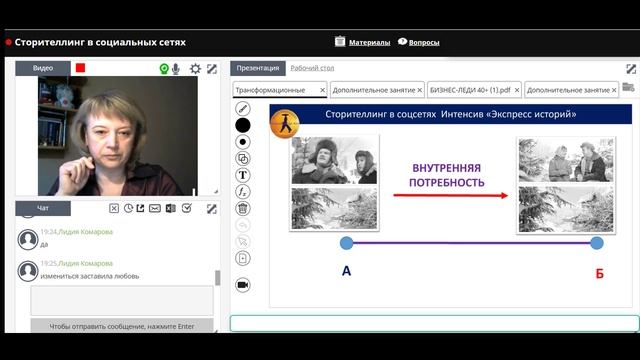The height and width of the screenshot is (360, 640).
Task: Click Лидия Комарова name at 19:25
Action: (x=86, y=263)
